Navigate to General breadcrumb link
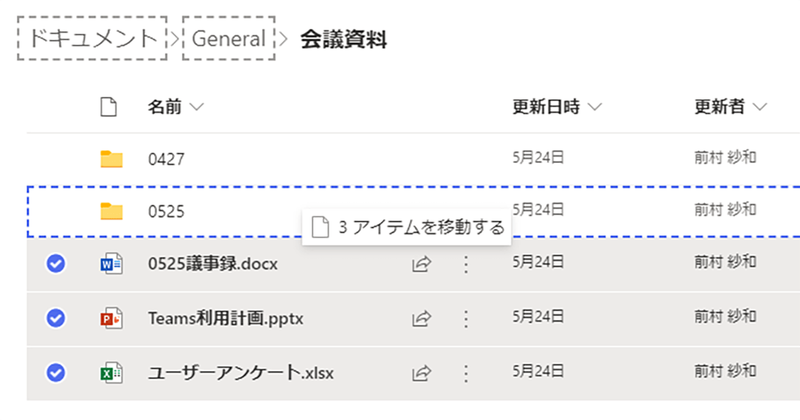The height and width of the screenshot is (420, 800). pos(229,39)
